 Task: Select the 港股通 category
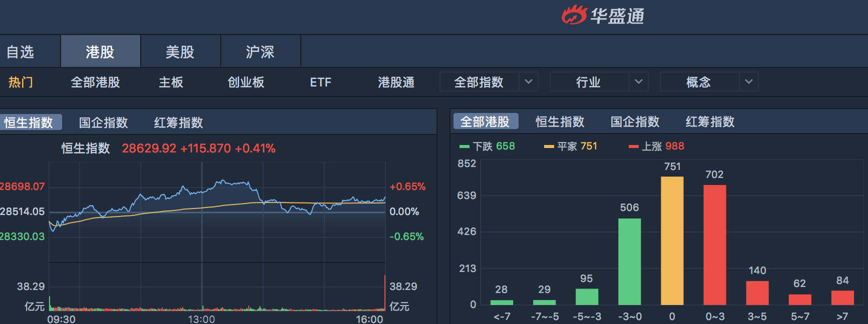tap(396, 82)
